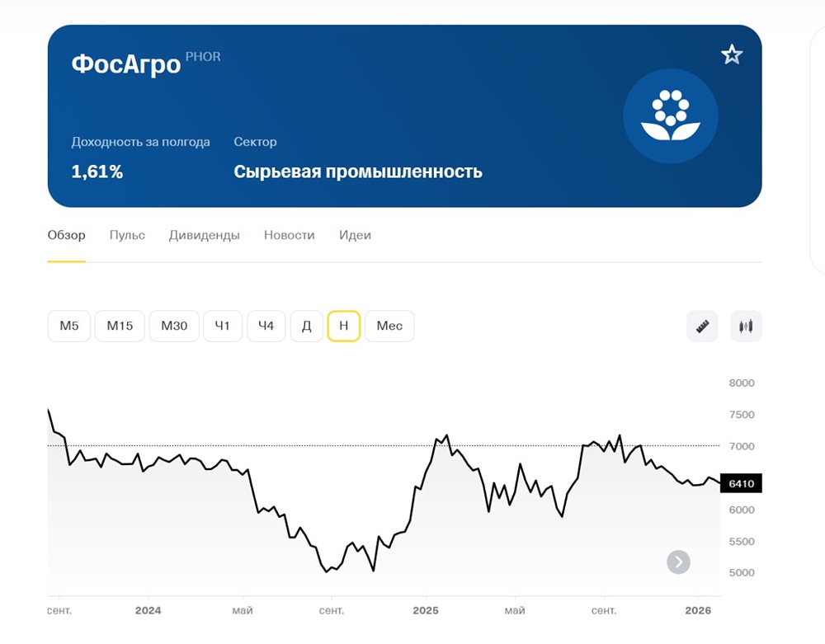Image resolution: width=825 pixels, height=644 pixels.
Task: Go to the Идеи section
Action: coord(355,235)
